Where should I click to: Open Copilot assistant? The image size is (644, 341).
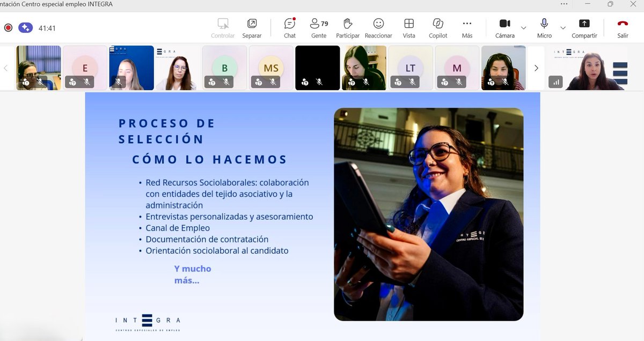438,28
